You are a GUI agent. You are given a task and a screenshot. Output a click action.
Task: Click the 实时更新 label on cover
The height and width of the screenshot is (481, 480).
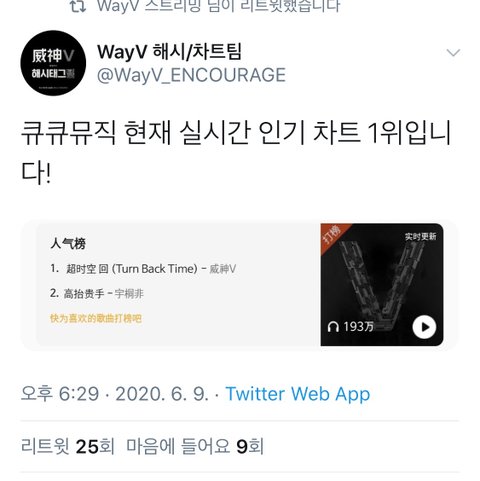pos(420,236)
